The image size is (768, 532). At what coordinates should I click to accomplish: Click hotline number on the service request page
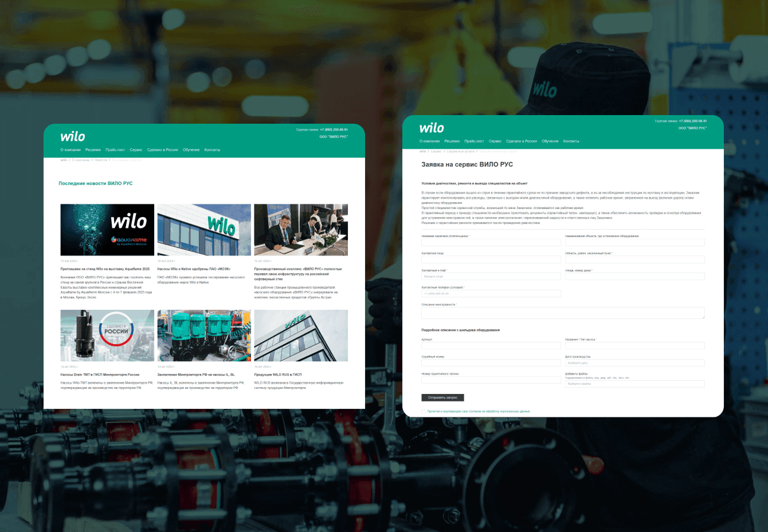(693, 121)
